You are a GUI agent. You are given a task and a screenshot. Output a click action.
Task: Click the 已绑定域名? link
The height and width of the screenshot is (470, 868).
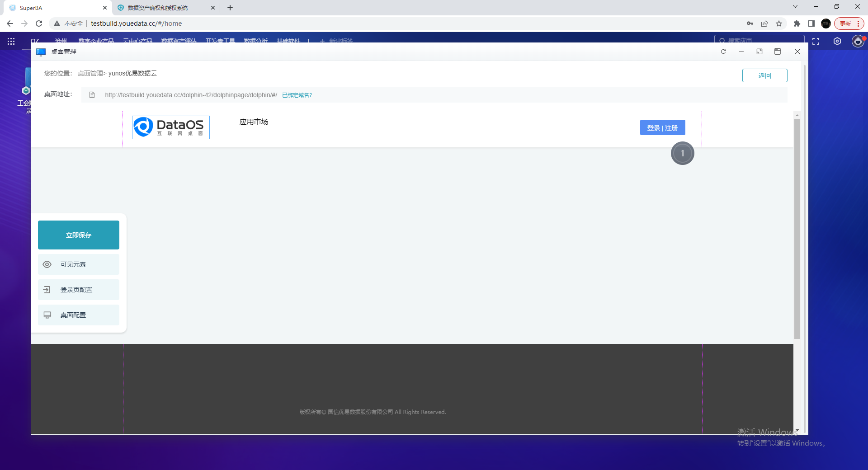[297, 95]
